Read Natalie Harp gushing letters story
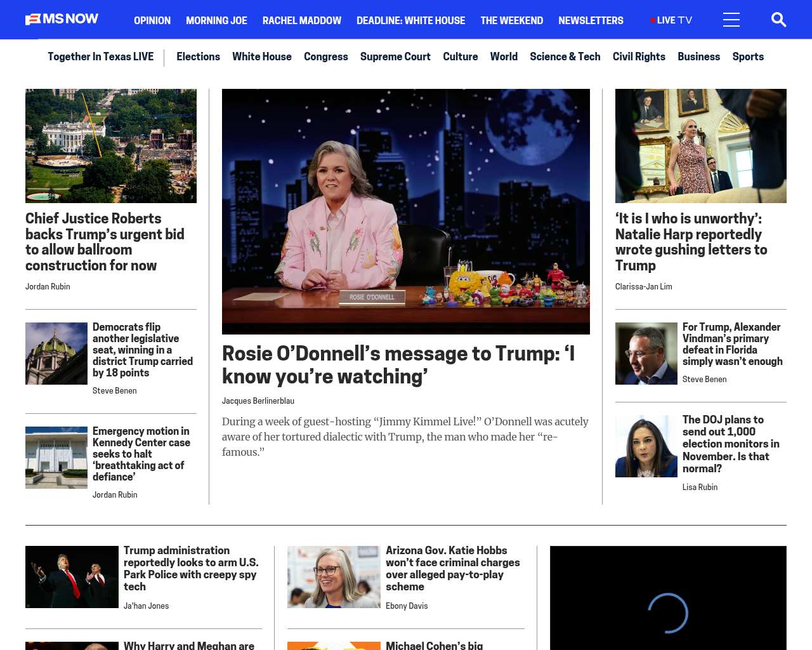The image size is (812, 650). 691,242
